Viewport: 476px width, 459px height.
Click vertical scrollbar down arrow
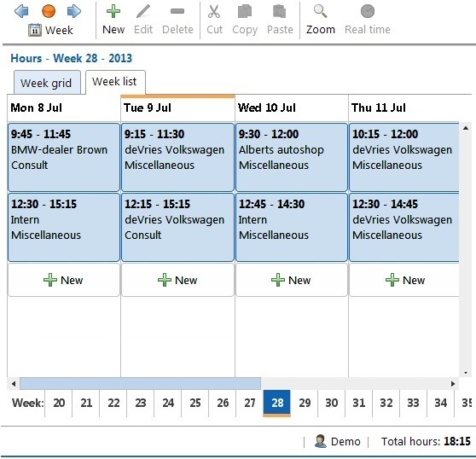point(466,373)
